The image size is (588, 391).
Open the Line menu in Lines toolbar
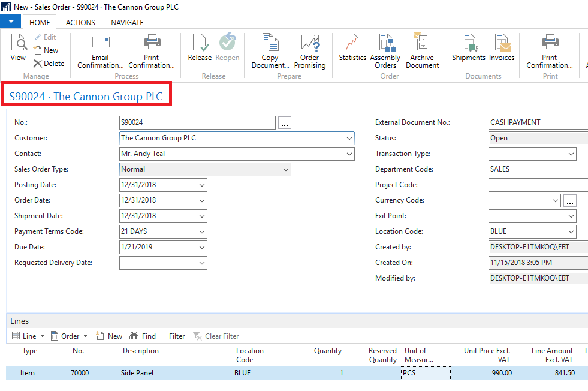point(28,336)
